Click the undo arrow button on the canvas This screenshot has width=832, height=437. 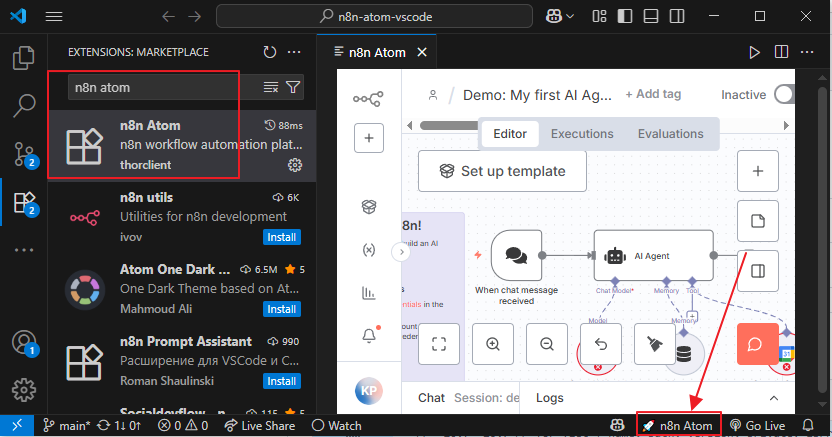[x=601, y=344]
